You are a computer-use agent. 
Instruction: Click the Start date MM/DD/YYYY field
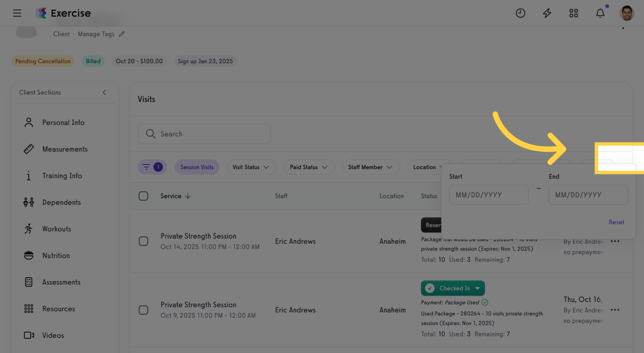[x=488, y=194]
